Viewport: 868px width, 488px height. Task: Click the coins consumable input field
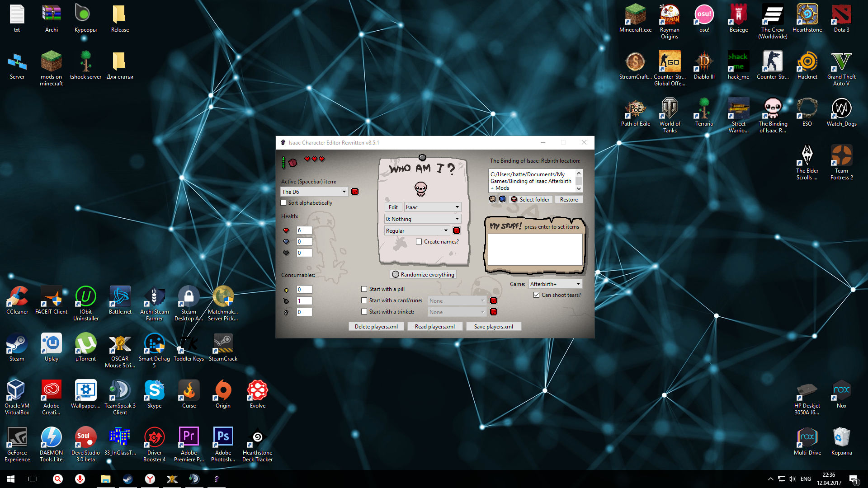[304, 290]
